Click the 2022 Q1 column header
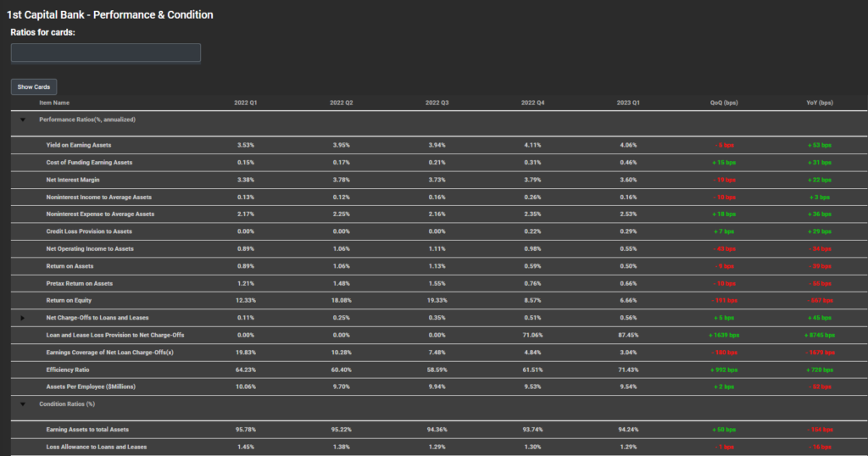This screenshot has width=868, height=456. 246,103
